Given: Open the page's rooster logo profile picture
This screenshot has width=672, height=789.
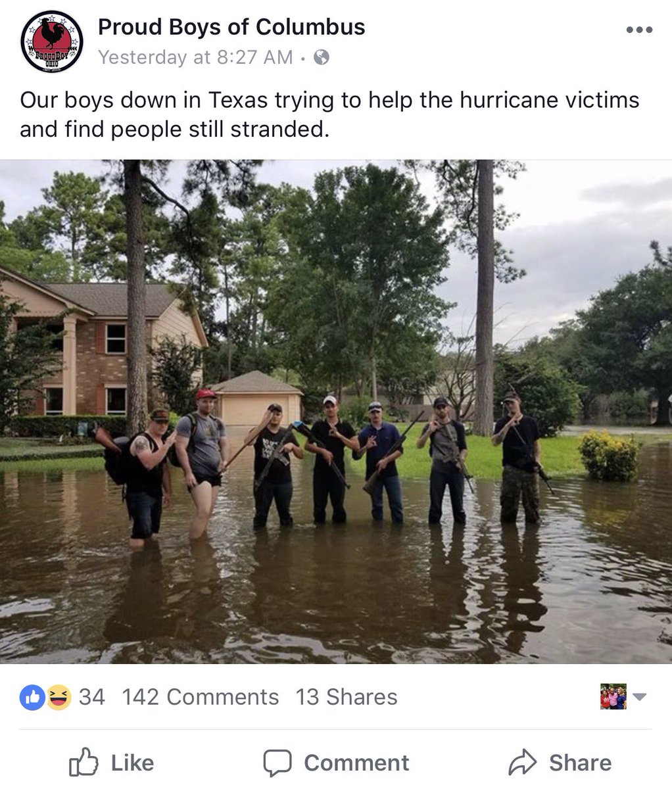Looking at the screenshot, I should tap(51, 41).
